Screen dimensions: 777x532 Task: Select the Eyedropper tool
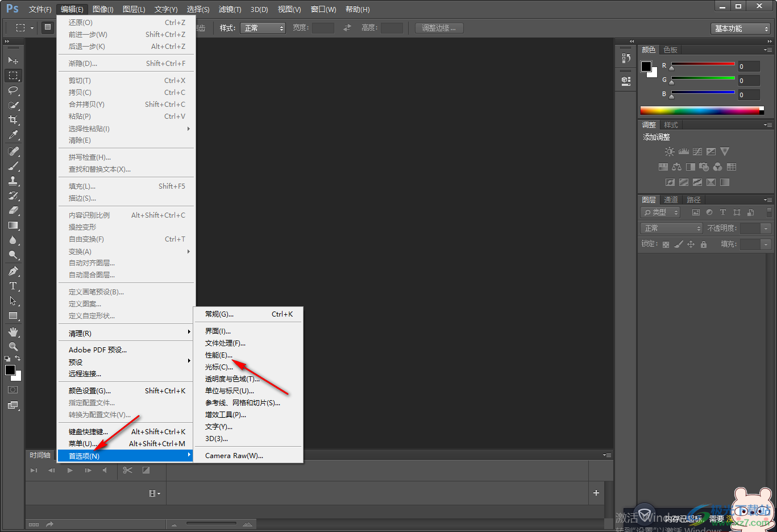pyautogui.click(x=13, y=135)
